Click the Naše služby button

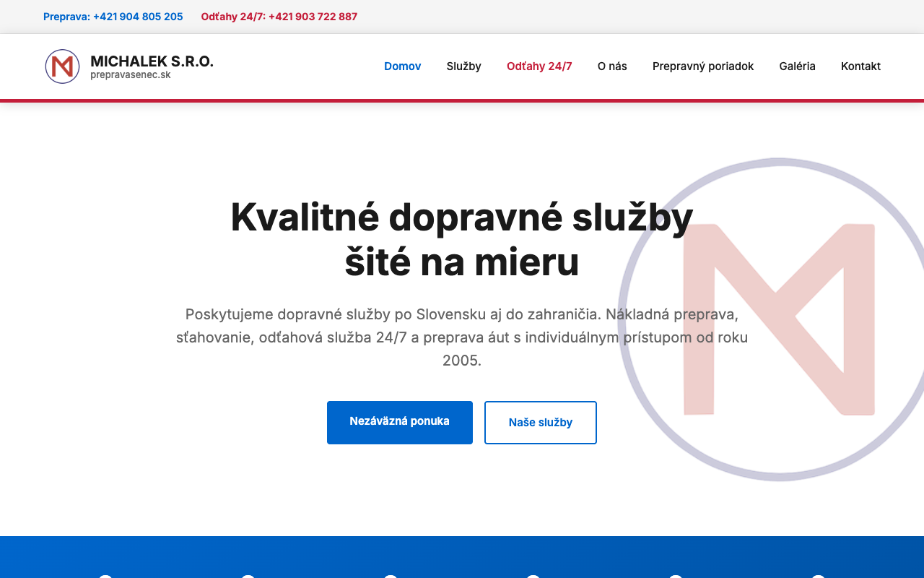tap(540, 422)
